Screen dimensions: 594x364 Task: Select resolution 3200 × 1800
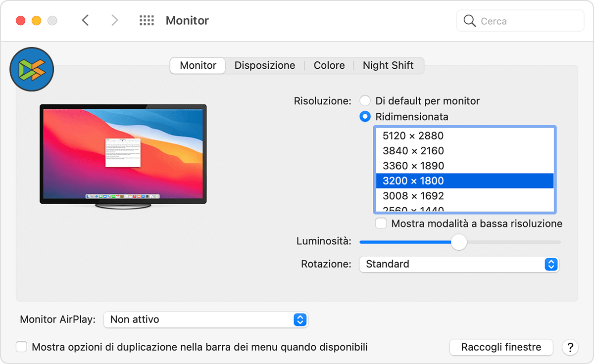click(x=465, y=181)
